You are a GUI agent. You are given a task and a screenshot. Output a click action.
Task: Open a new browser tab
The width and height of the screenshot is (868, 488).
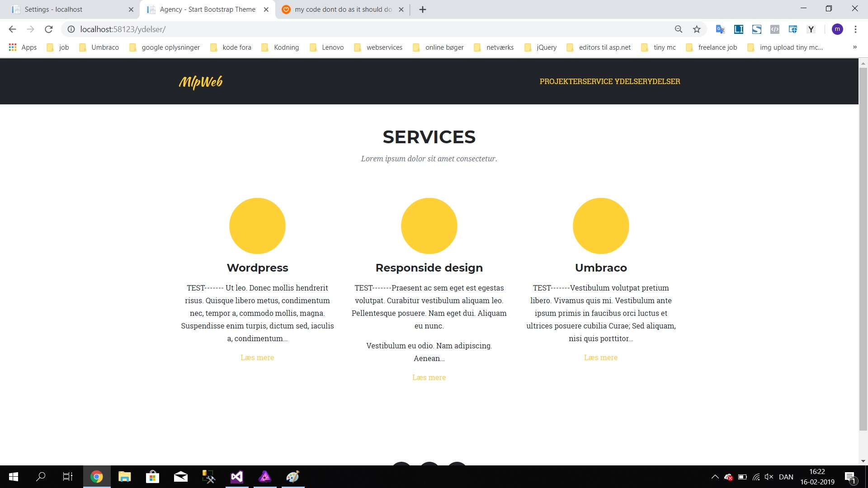pyautogui.click(x=423, y=9)
